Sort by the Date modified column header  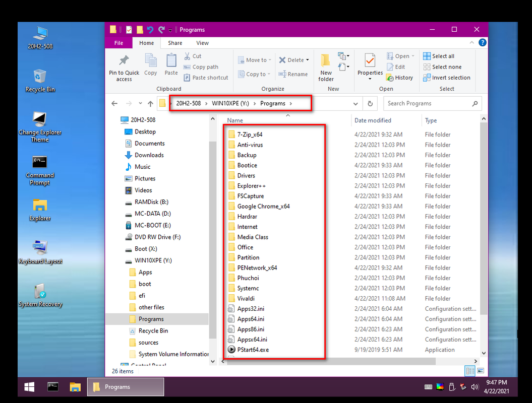point(373,120)
